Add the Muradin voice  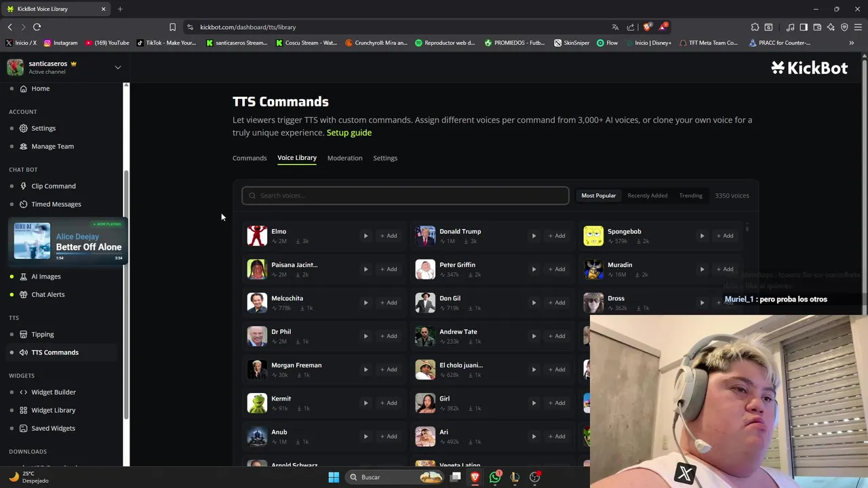tap(725, 269)
